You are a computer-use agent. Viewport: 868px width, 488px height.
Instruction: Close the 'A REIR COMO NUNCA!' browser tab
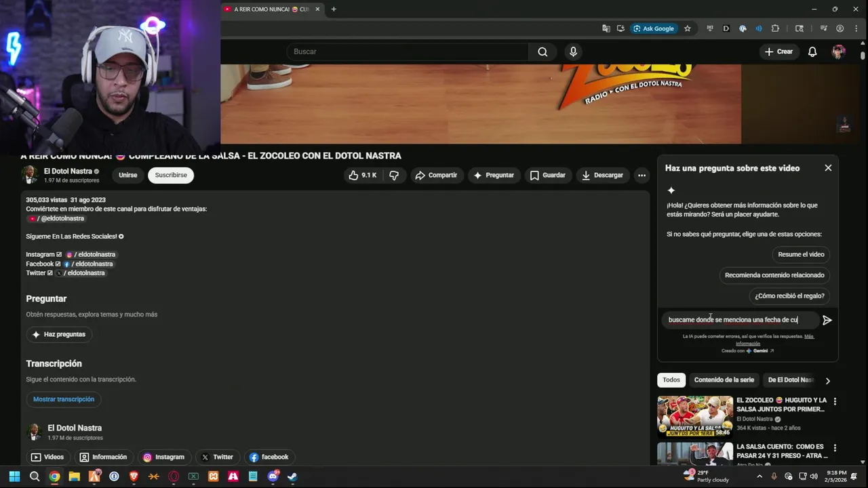[317, 9]
